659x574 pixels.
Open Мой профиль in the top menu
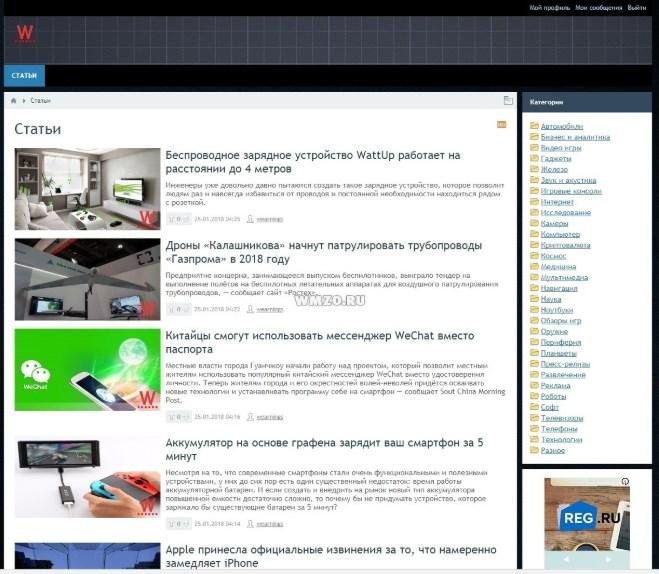549,7
